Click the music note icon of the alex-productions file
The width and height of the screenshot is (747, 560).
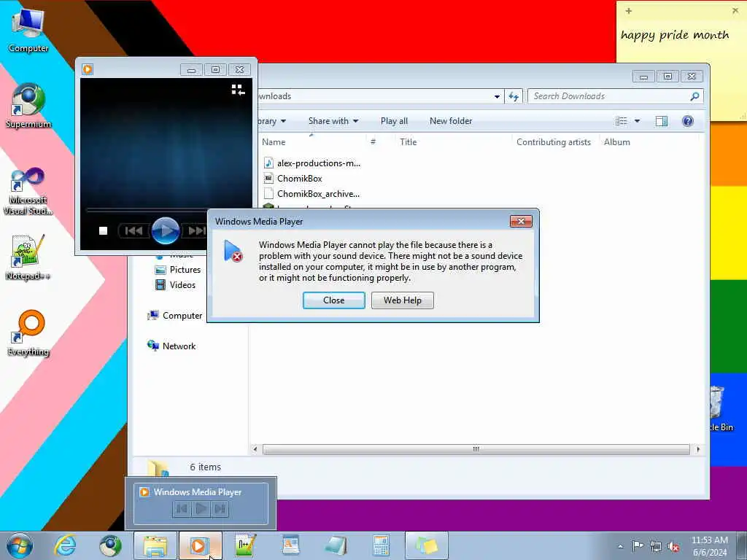point(268,163)
